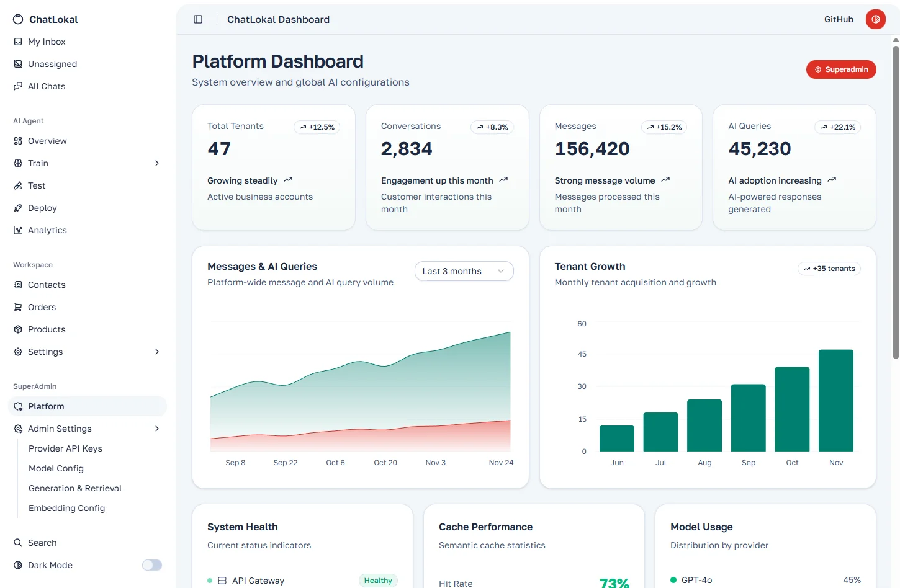Select Provider API Keys menu item
Image resolution: width=900 pixels, height=588 pixels.
(65, 448)
